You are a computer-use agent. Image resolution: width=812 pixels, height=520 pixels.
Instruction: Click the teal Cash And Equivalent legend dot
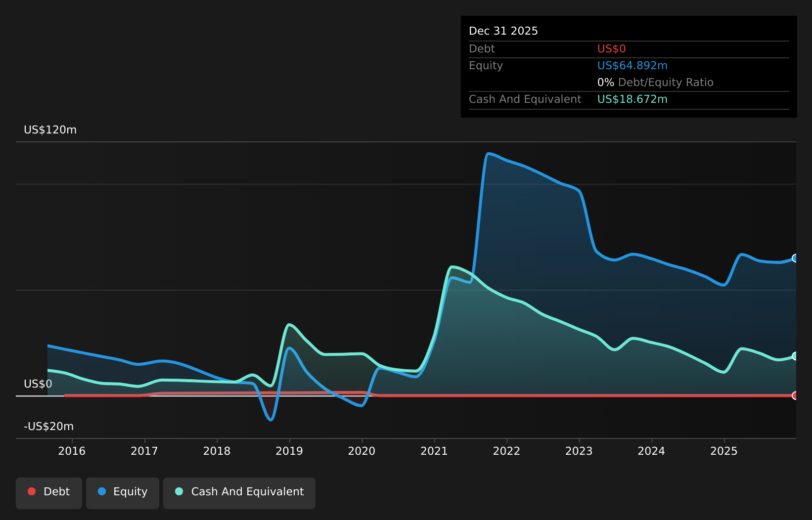tap(179, 491)
